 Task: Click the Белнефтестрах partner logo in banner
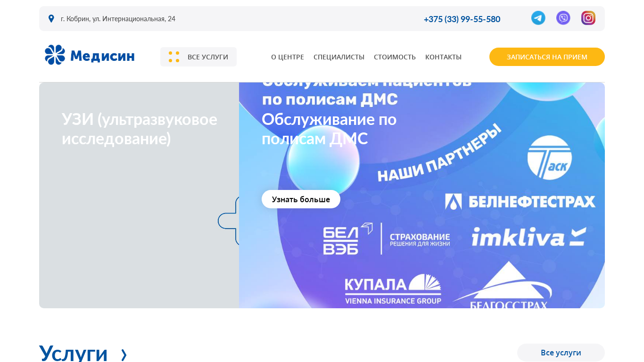520,202
